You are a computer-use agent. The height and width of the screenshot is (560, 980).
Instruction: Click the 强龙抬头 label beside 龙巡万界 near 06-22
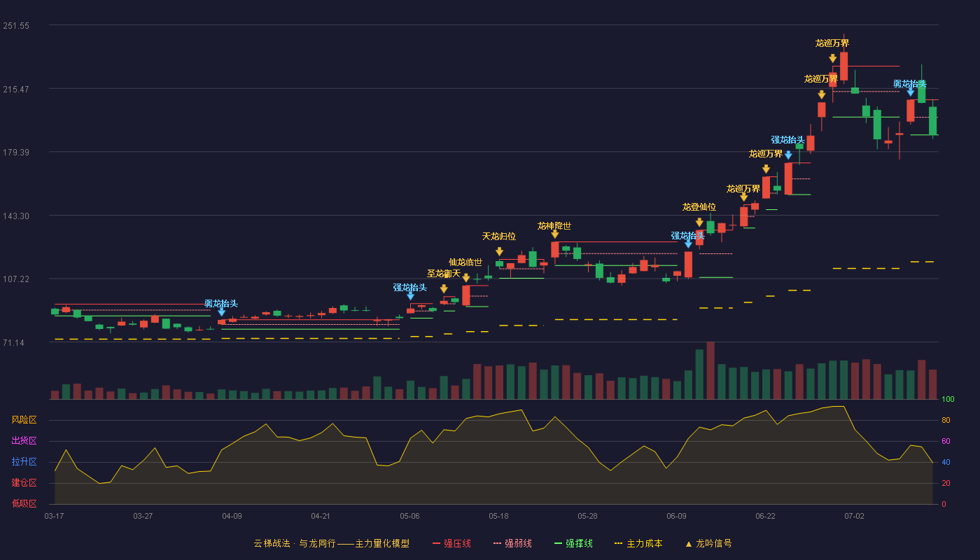coord(788,140)
